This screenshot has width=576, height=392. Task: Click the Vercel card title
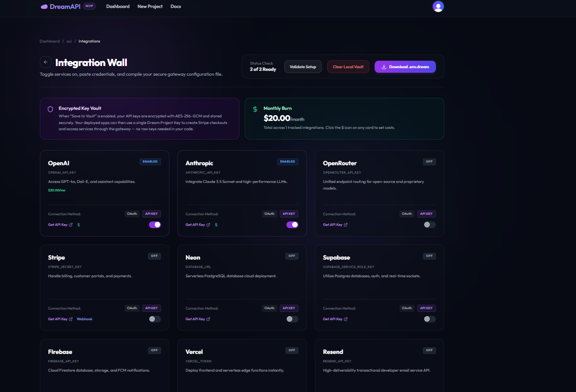click(x=194, y=352)
